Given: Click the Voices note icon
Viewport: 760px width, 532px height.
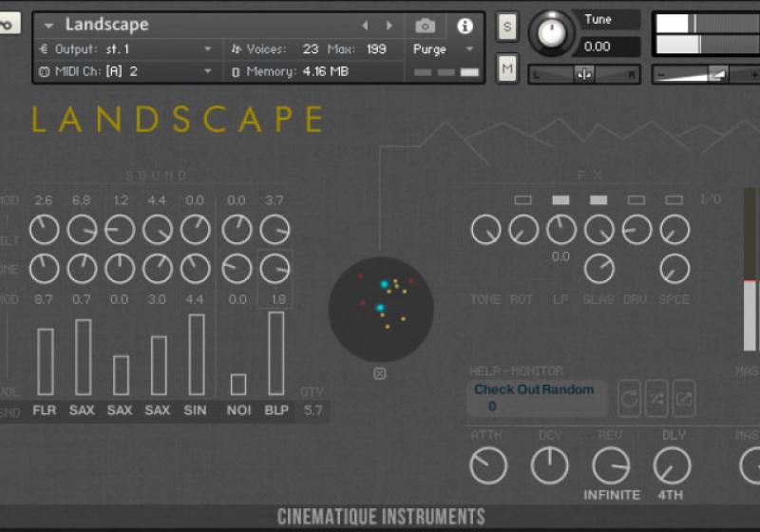Looking at the screenshot, I should click(x=236, y=49).
